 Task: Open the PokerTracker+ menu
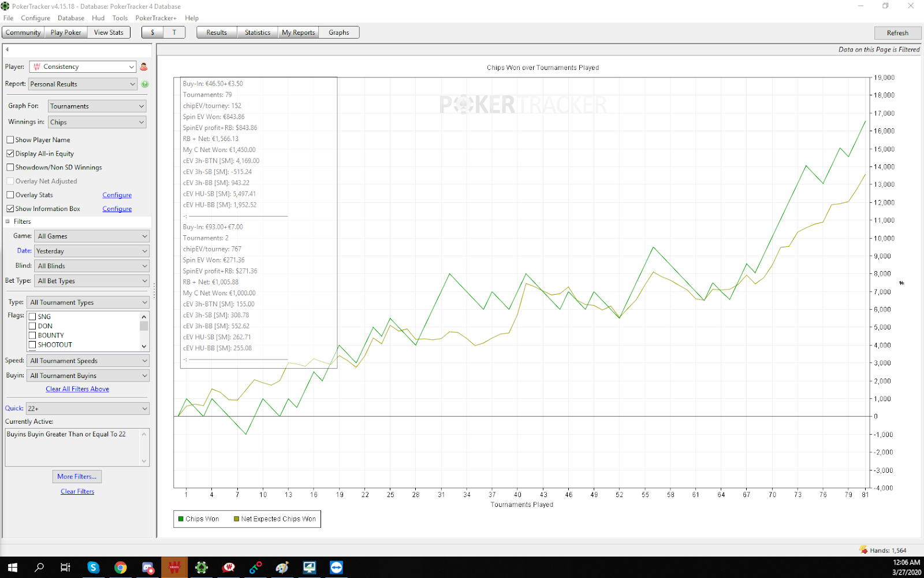pyautogui.click(x=156, y=18)
